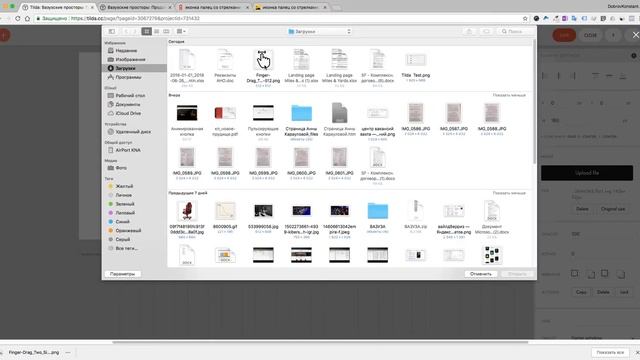
Task: Switch to column view
Action: coord(166,31)
